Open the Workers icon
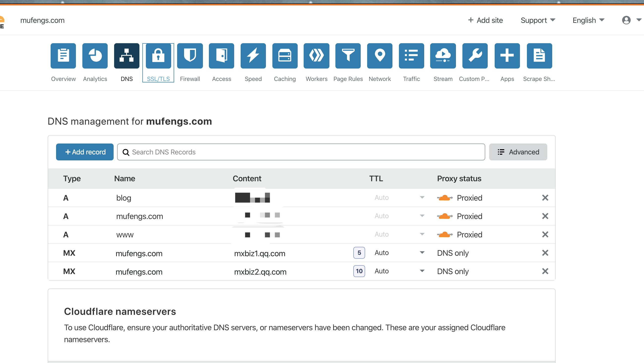 coord(316,56)
